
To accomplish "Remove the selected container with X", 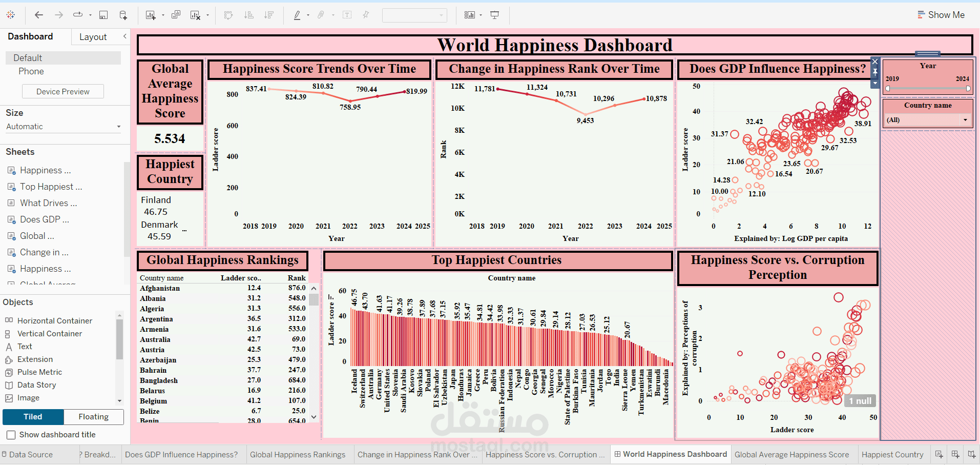I will click(875, 62).
